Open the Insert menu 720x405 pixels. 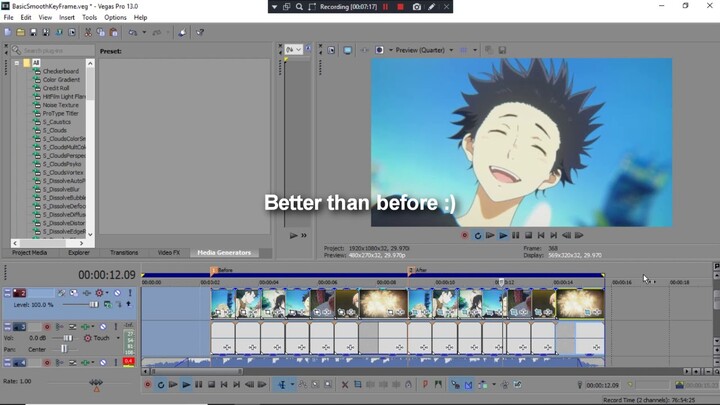tap(67, 17)
